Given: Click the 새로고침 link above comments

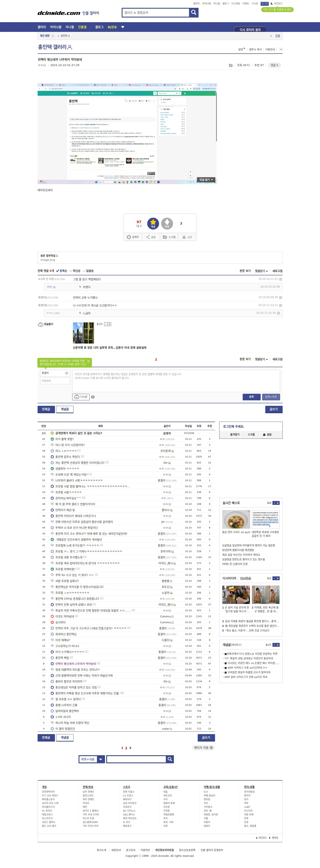Looking at the screenshot, I should pos(277,271).
